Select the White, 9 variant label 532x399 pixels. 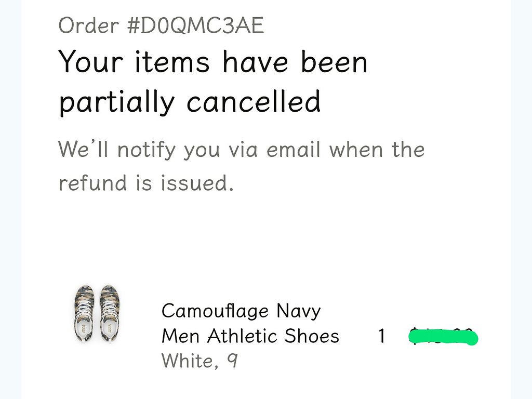199,361
